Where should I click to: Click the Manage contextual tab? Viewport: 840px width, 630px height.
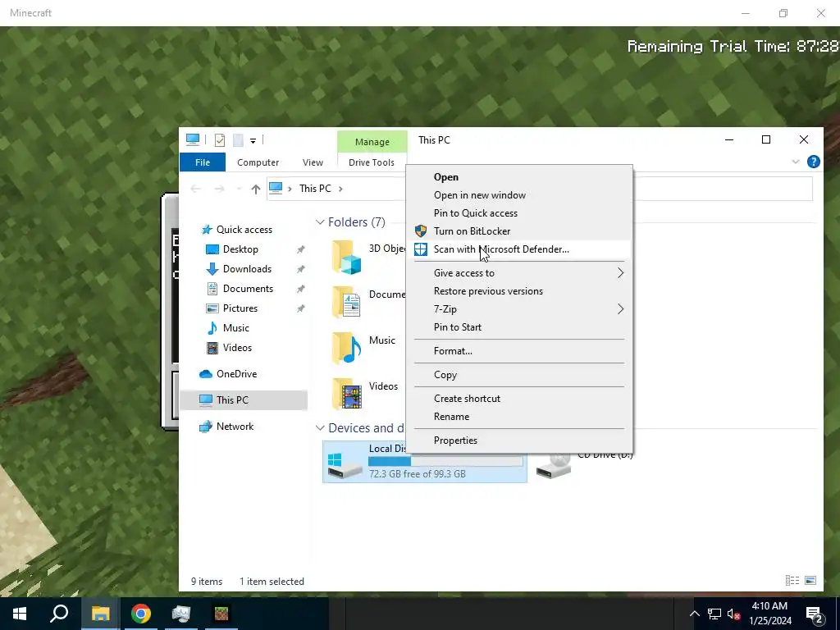372,142
